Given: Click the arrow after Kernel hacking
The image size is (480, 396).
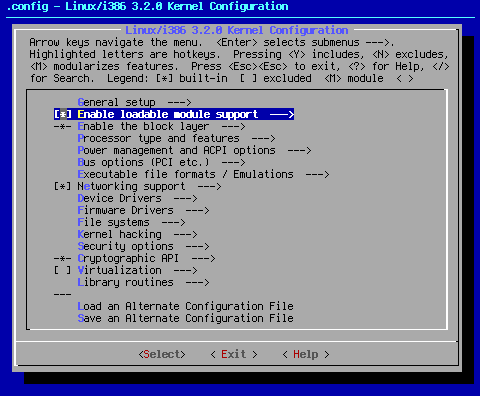Looking at the screenshot, I should tap(185, 234).
